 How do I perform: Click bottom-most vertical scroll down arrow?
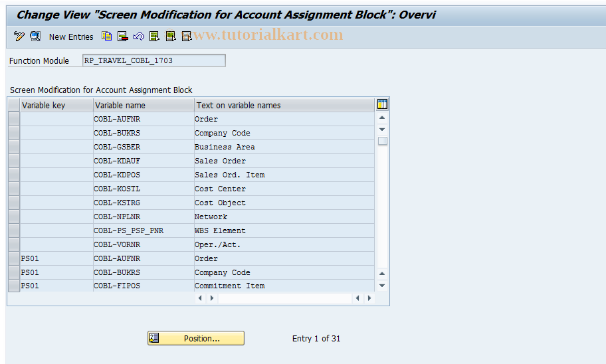click(x=382, y=286)
